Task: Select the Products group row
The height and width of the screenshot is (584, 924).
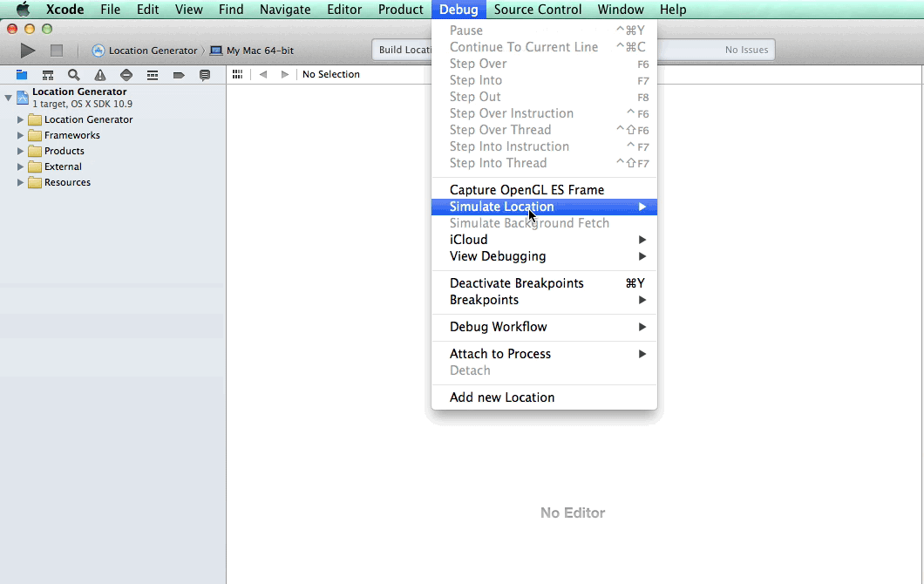Action: (113, 151)
